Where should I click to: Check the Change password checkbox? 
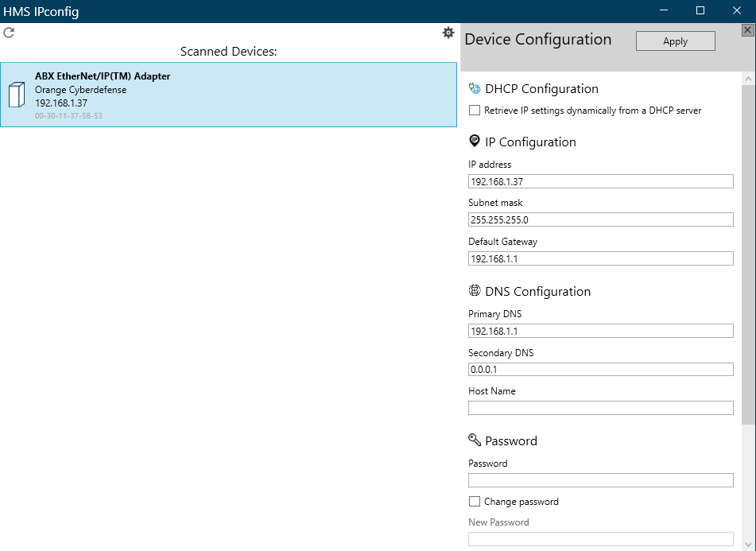pyautogui.click(x=475, y=502)
